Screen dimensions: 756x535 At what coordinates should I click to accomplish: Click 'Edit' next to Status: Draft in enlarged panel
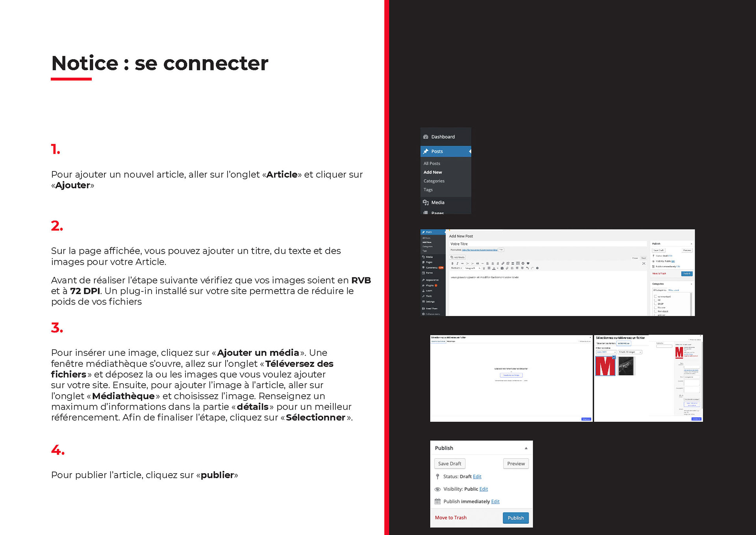(477, 477)
